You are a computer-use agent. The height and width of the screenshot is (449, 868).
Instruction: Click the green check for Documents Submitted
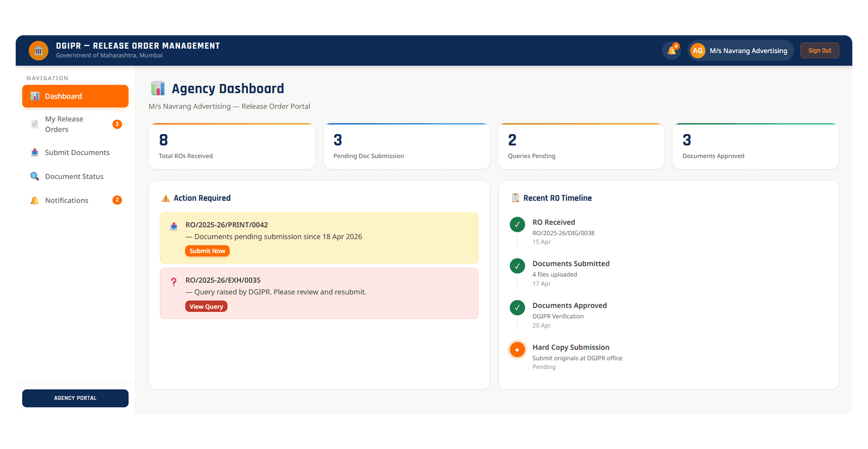click(x=517, y=266)
